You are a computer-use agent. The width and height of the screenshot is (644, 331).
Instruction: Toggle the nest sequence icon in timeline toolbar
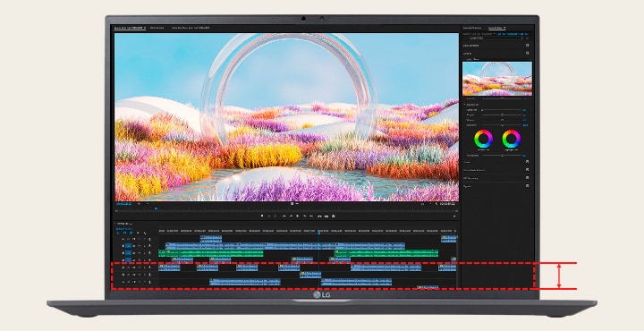(118, 233)
